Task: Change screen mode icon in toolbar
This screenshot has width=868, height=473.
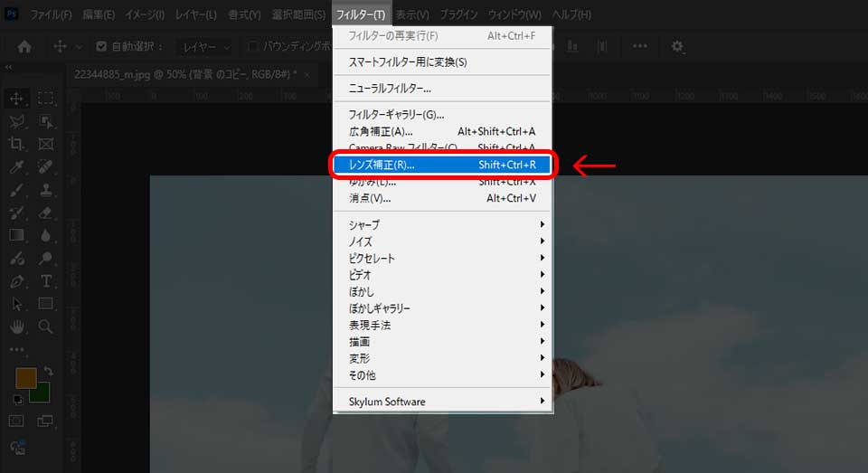Action: (x=45, y=421)
